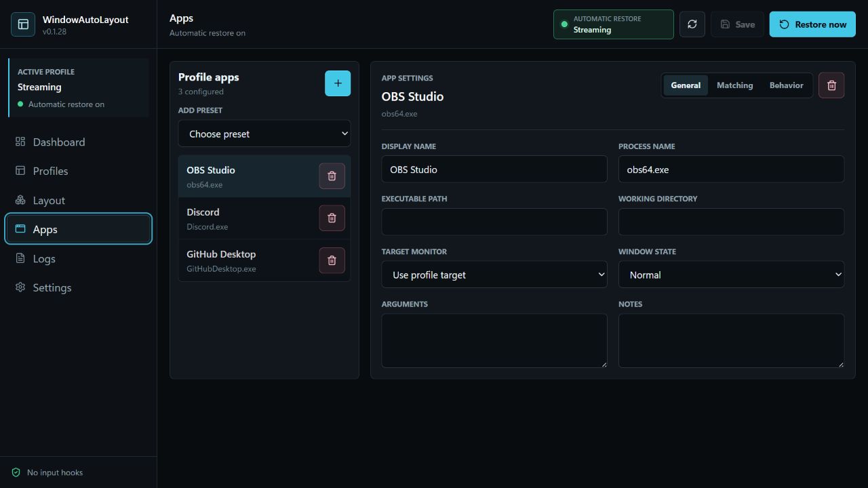Click the refresh icon button in header
This screenshot has width=868, height=488.
[x=692, y=24]
